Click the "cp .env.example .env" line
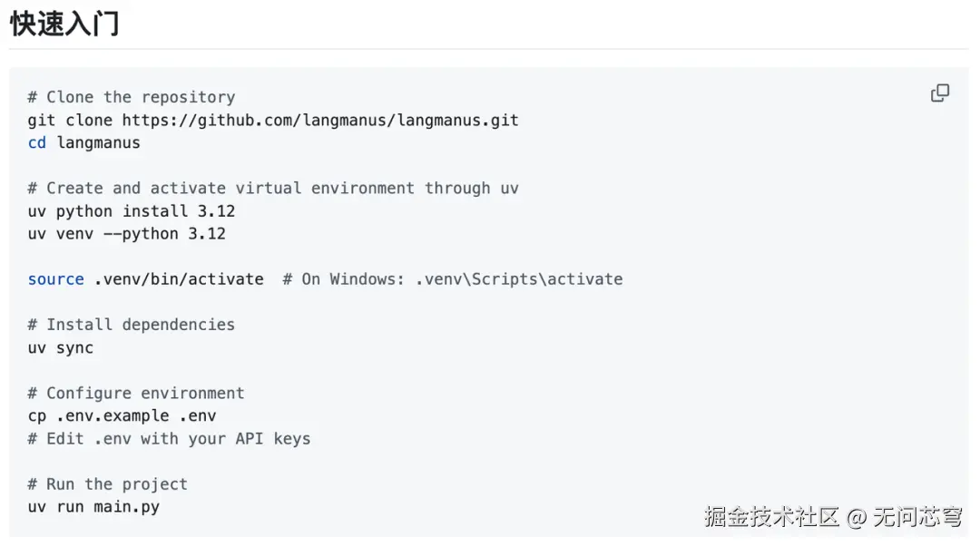 (122, 415)
